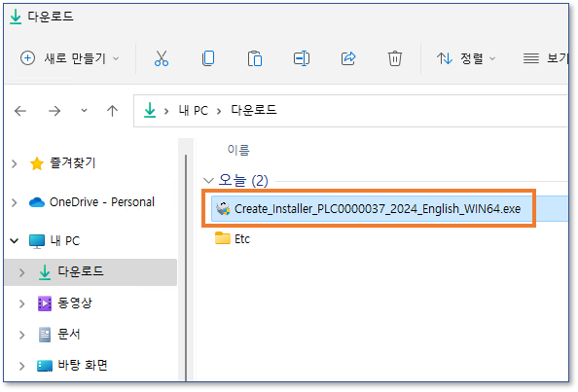Click the Paste clipboard icon

tap(255, 58)
